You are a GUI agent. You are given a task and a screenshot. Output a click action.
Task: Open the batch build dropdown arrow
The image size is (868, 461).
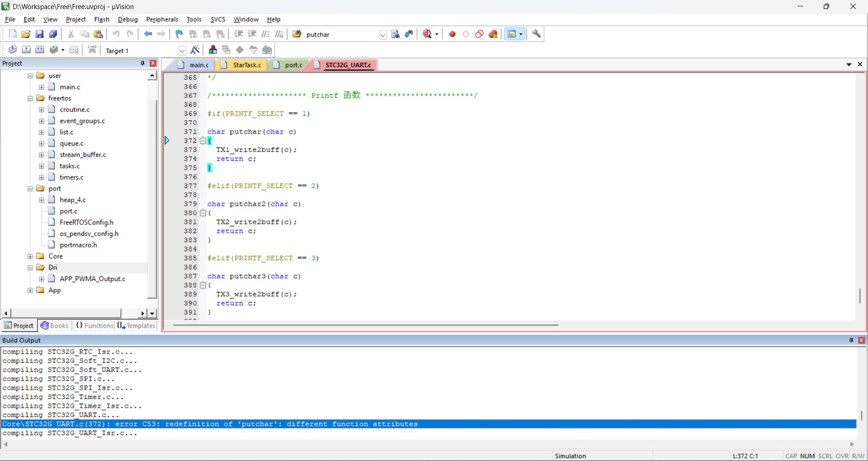click(x=63, y=50)
